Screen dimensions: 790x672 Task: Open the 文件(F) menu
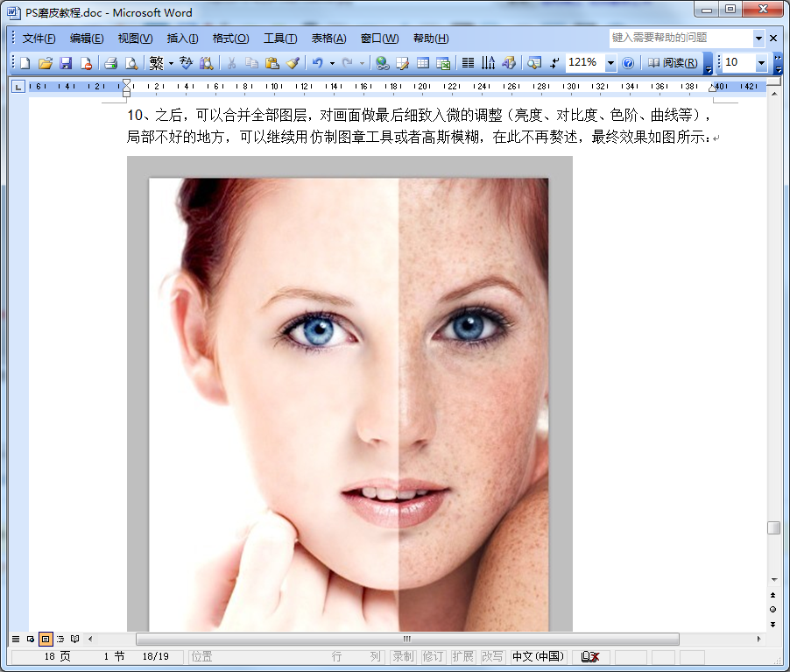point(39,39)
